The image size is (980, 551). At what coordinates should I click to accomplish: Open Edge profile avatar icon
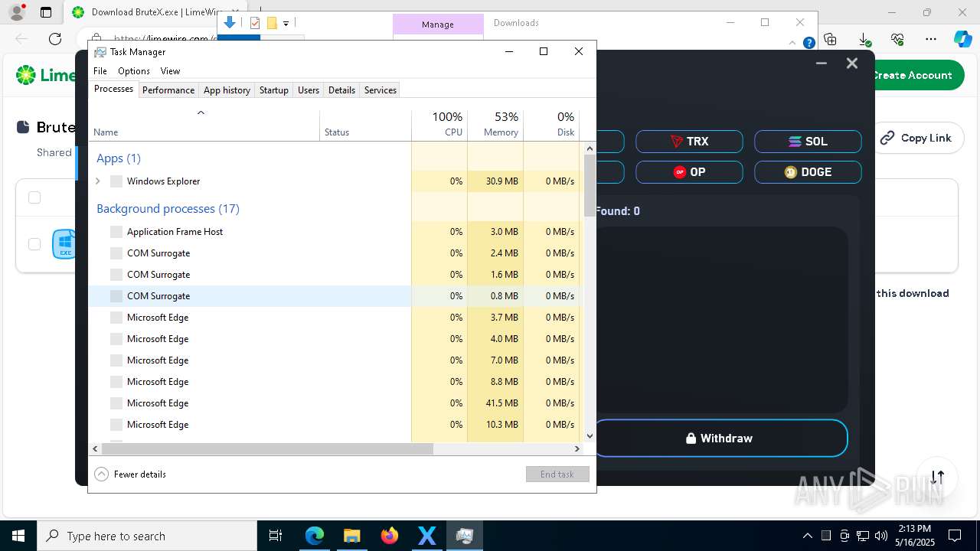click(16, 12)
